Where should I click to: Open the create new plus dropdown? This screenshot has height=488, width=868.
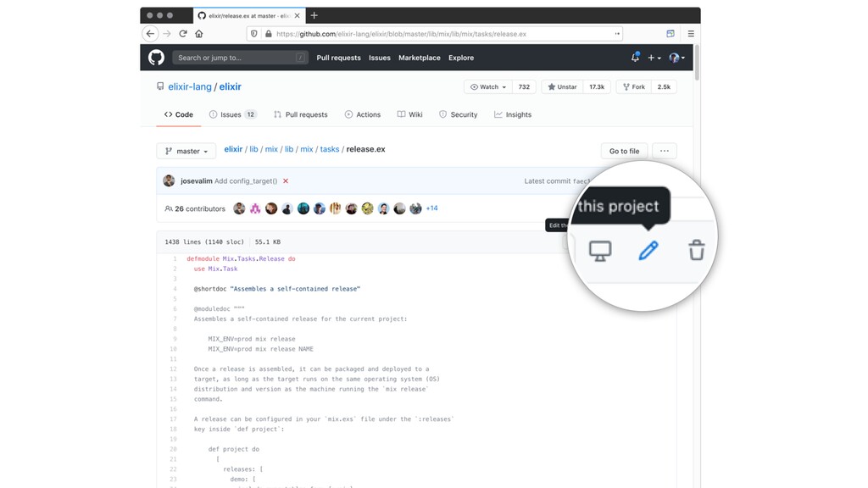654,58
